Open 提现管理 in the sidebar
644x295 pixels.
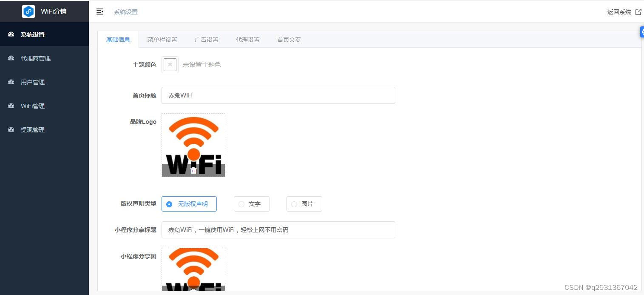44,130
